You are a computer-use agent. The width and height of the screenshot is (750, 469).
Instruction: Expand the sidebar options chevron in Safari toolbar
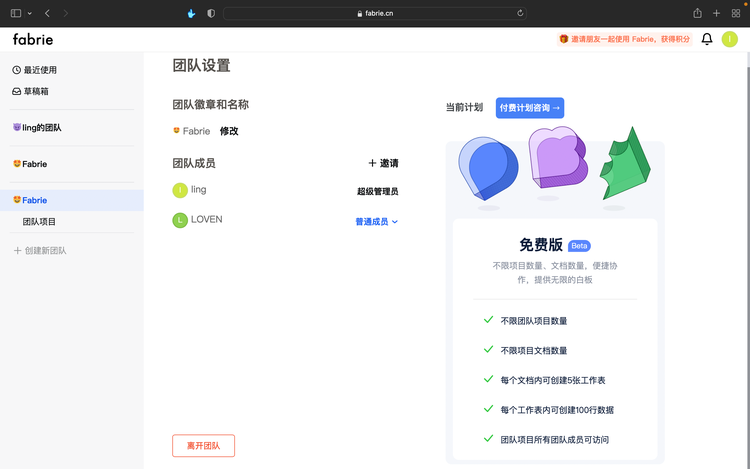pos(30,13)
